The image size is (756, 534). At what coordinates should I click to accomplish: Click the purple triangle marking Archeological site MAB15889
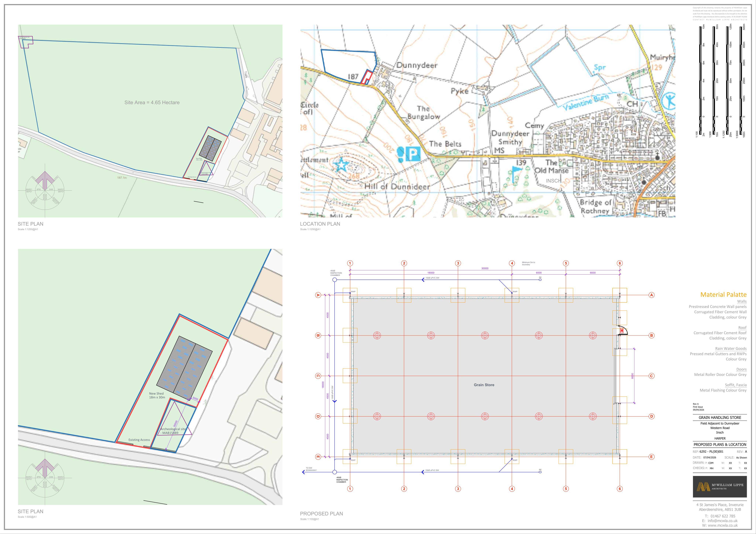point(174,418)
